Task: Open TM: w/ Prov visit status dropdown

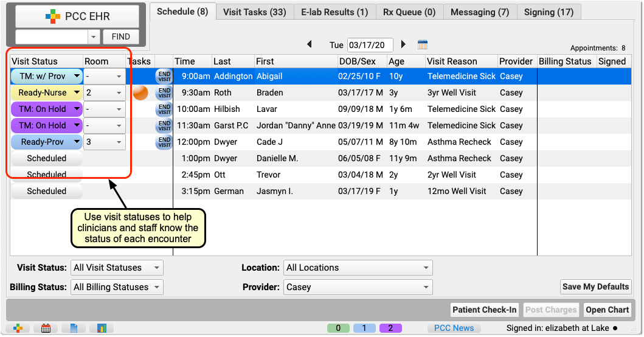Action: 46,77
